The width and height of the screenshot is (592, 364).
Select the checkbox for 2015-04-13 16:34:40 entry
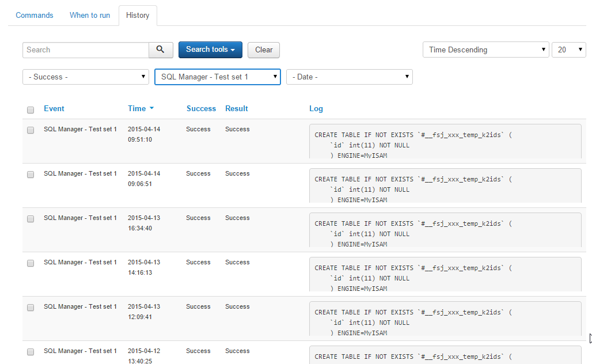point(31,219)
